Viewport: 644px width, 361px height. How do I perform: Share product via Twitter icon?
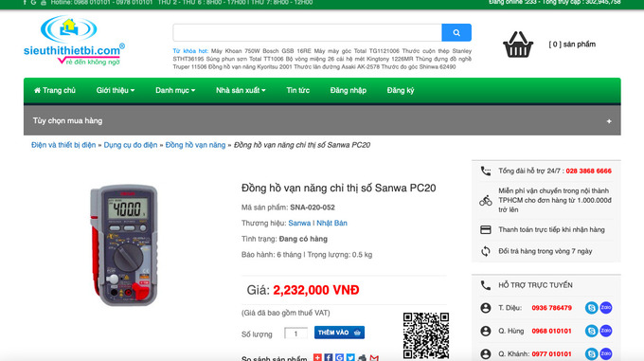tap(350, 357)
